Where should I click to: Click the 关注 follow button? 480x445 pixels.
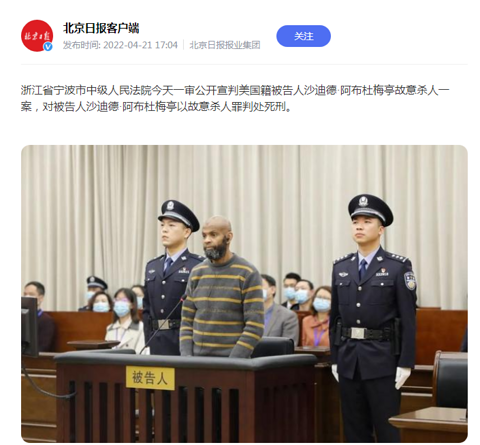pos(303,36)
